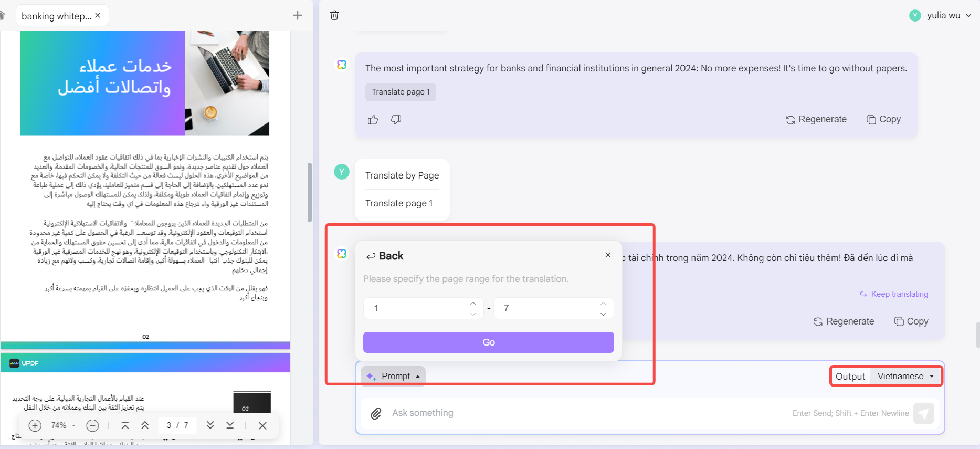Copy the English translation response
Screen dimensions: 980x449
point(883,120)
